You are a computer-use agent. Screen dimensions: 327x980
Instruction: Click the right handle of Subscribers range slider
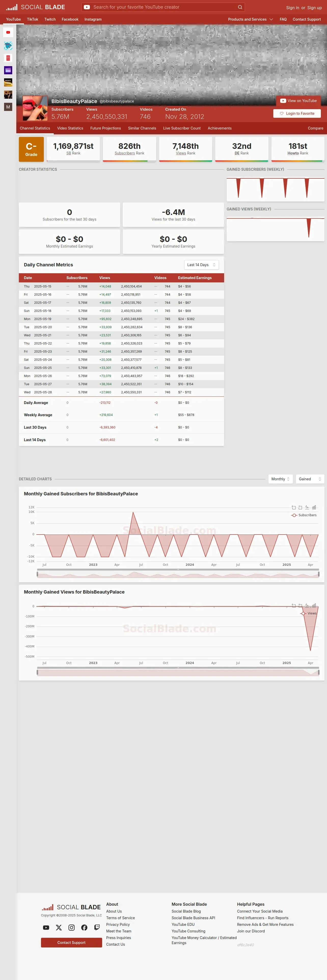point(319,574)
